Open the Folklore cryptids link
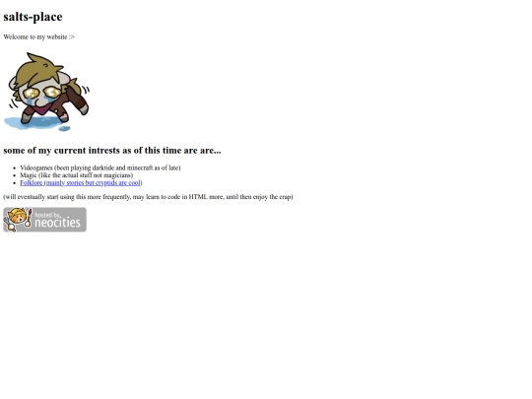Image resolution: width=532 pixels, height=399 pixels. point(81,183)
